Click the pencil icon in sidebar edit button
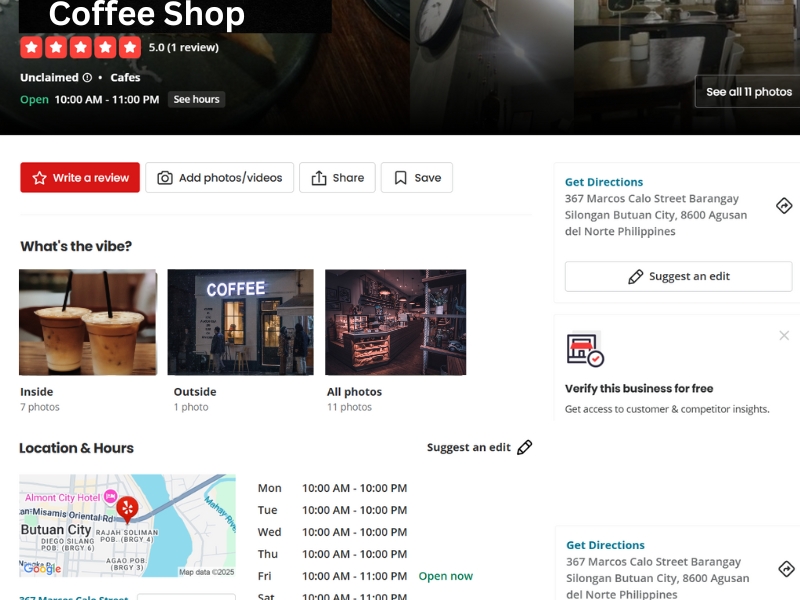This screenshot has width=800, height=600. pyautogui.click(x=636, y=277)
